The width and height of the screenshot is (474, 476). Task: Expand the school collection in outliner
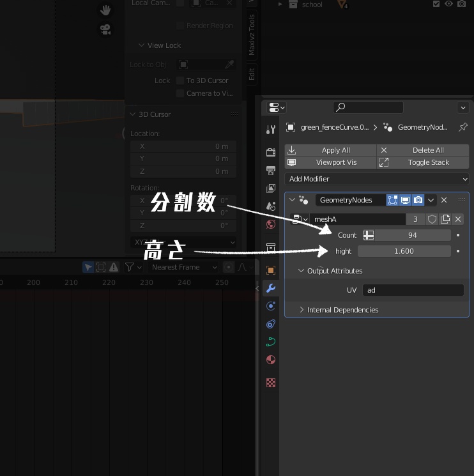coord(280,4)
